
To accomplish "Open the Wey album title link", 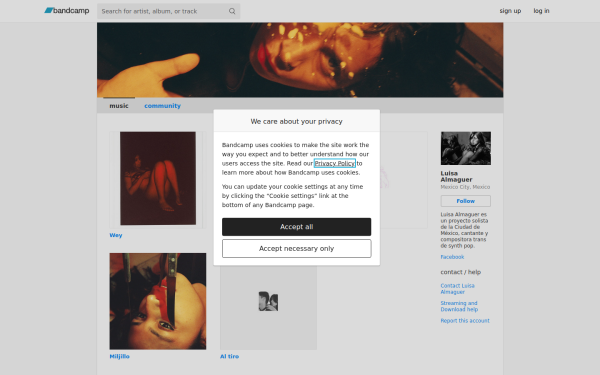I will pyautogui.click(x=116, y=235).
